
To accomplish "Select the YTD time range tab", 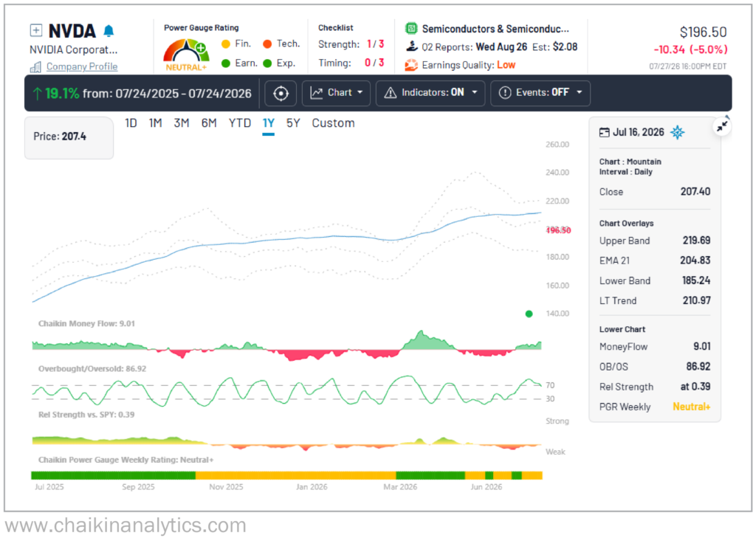I will click(240, 123).
